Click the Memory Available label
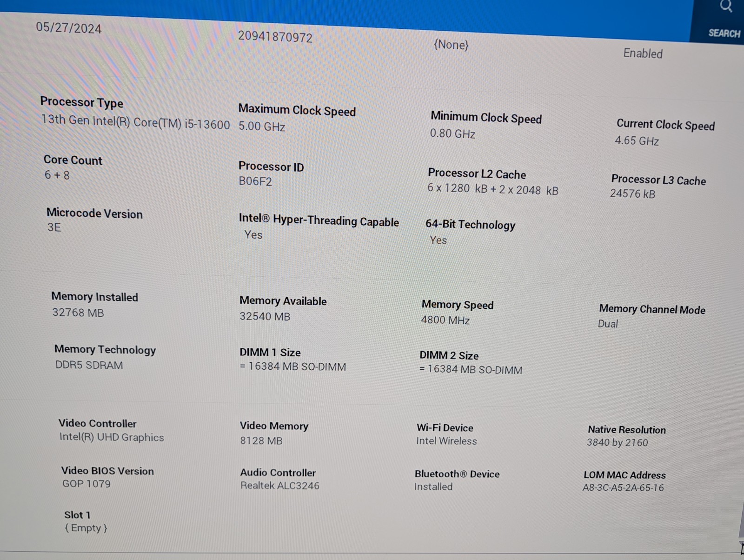Image resolution: width=744 pixels, height=560 pixels. point(283,301)
